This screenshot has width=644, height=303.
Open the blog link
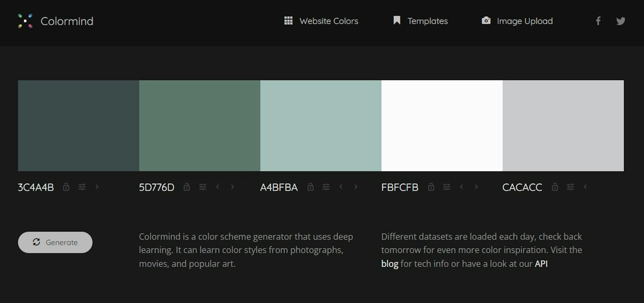pyautogui.click(x=390, y=264)
